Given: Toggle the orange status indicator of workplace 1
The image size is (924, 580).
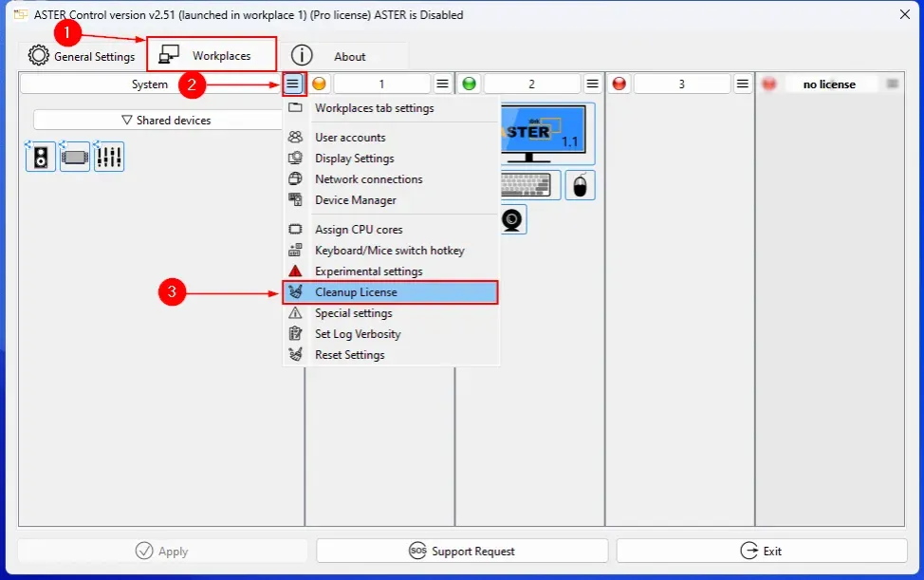Looking at the screenshot, I should [x=320, y=84].
